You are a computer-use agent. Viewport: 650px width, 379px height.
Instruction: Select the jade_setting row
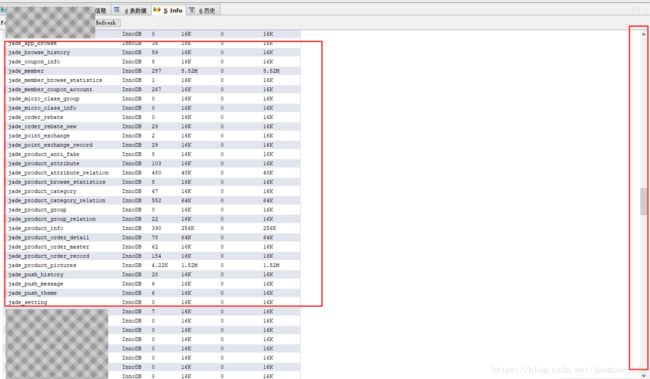pos(153,302)
